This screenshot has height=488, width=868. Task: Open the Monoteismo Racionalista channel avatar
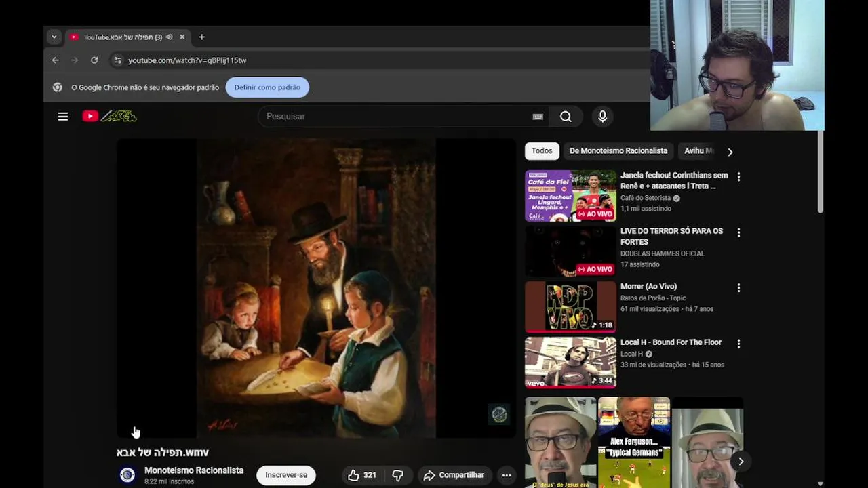[127, 475]
